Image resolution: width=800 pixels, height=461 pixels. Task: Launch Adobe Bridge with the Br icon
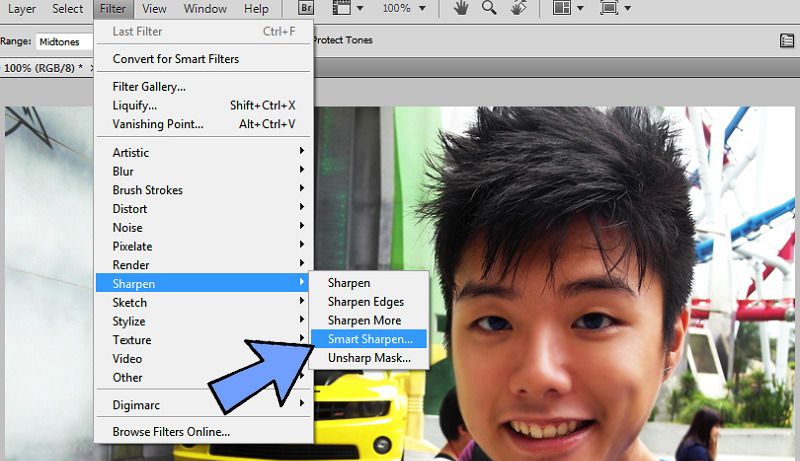pyautogui.click(x=306, y=9)
